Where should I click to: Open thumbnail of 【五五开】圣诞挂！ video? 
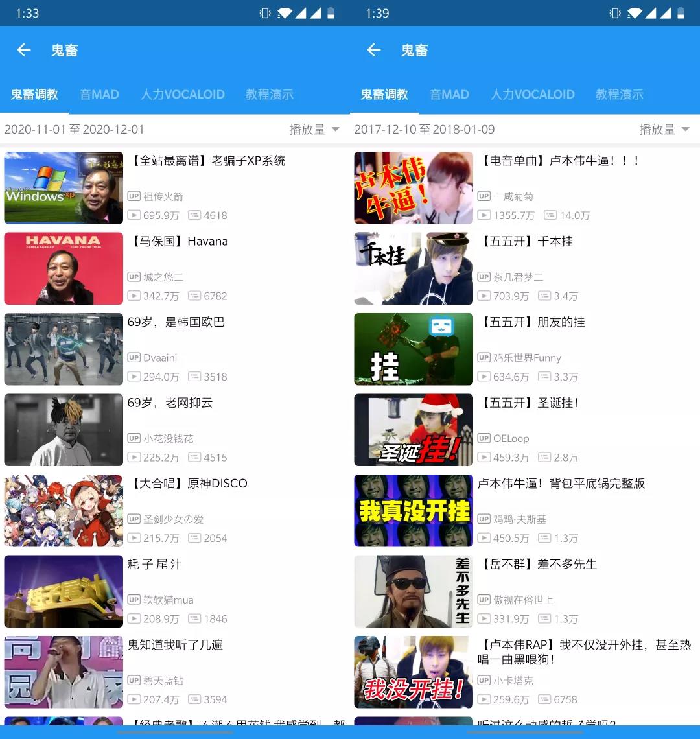tap(414, 430)
